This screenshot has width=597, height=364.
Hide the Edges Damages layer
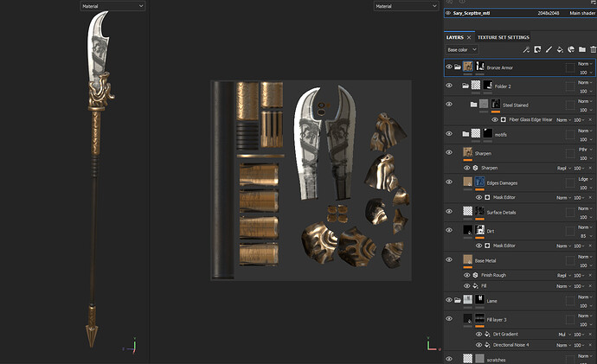coord(449,182)
